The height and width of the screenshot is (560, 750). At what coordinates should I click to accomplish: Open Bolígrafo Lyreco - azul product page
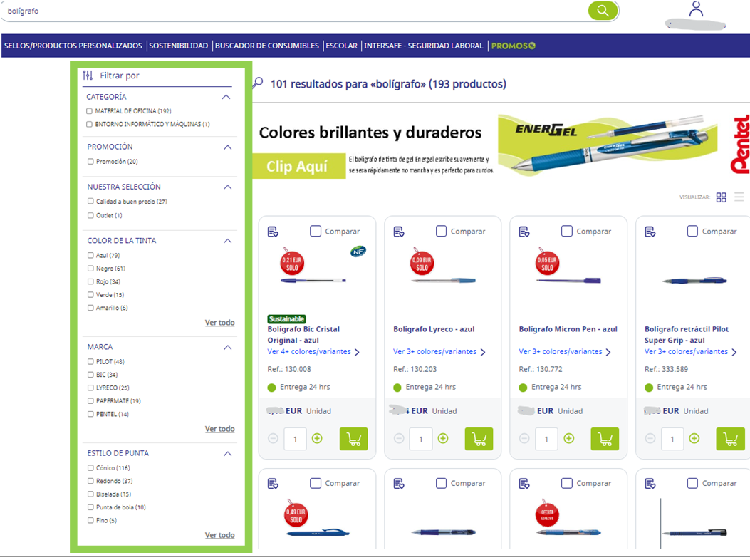434,329
